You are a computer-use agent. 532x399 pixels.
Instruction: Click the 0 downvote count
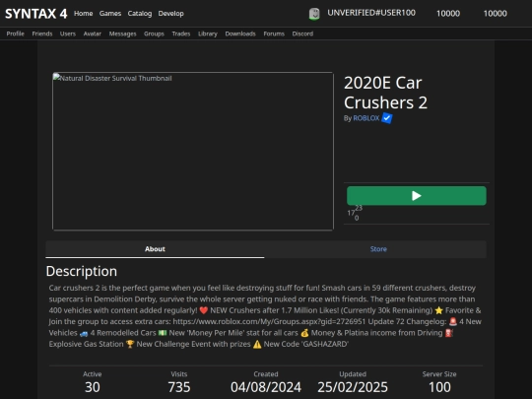pyautogui.click(x=357, y=218)
